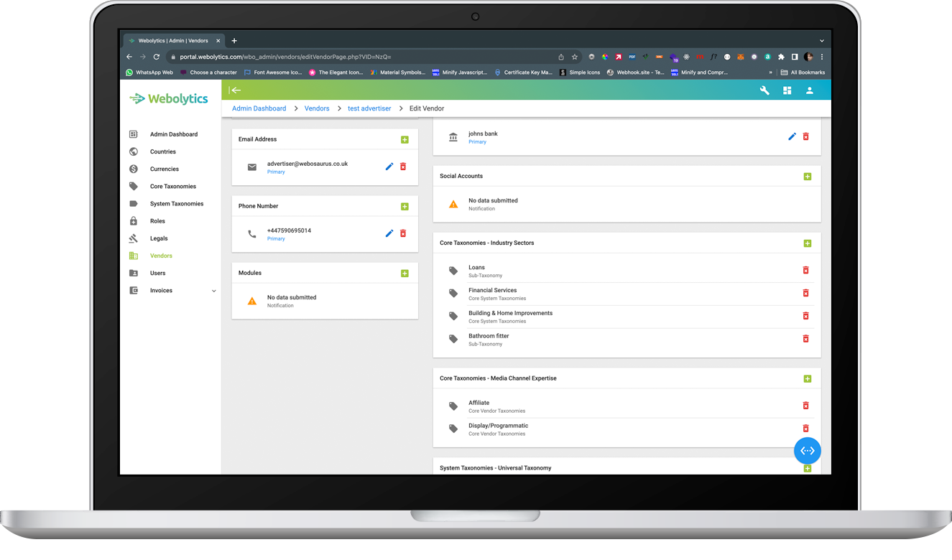Screen dimensions: 952x560
Task: Collapse the sidebar with the green back arrow
Action: point(236,90)
